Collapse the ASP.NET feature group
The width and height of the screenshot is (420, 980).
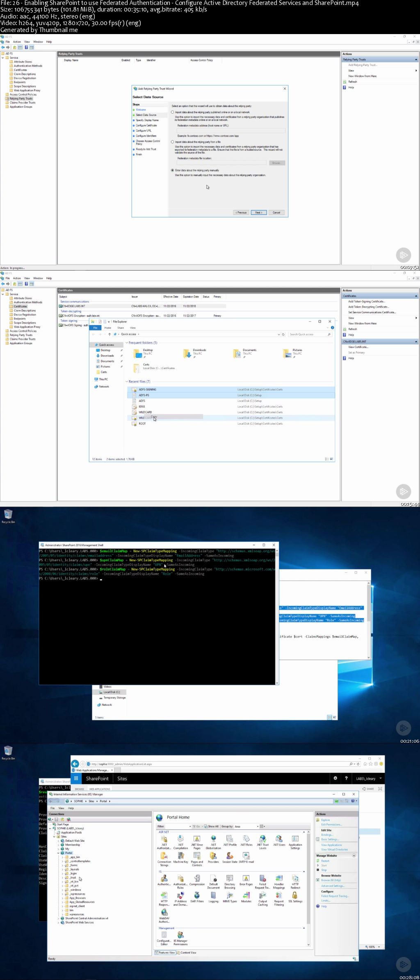304,832
